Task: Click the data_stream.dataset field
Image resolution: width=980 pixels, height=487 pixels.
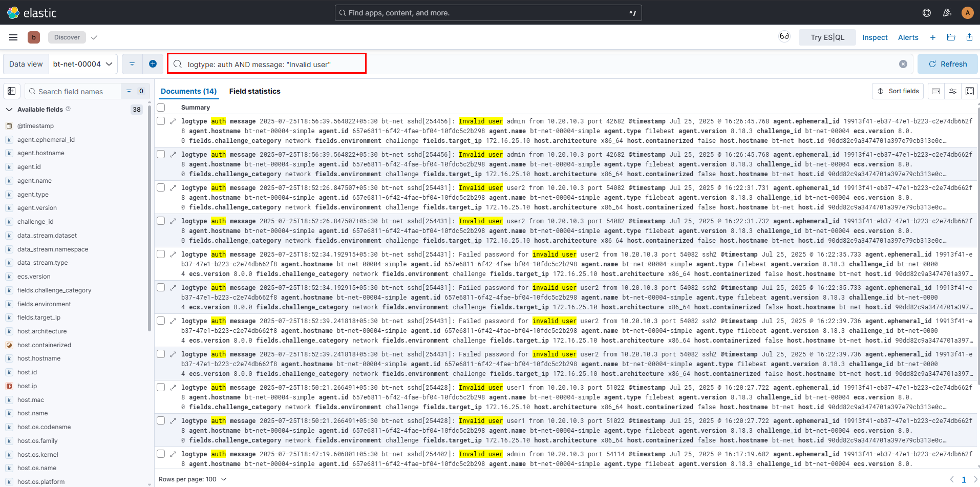Action: point(47,236)
